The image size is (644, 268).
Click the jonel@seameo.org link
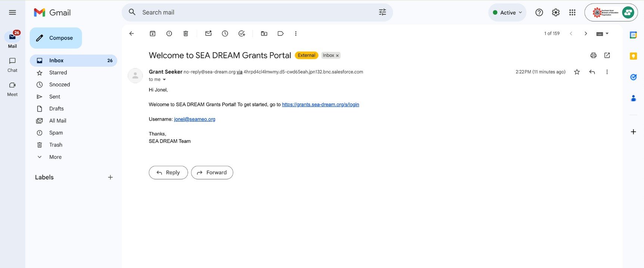tap(195, 119)
